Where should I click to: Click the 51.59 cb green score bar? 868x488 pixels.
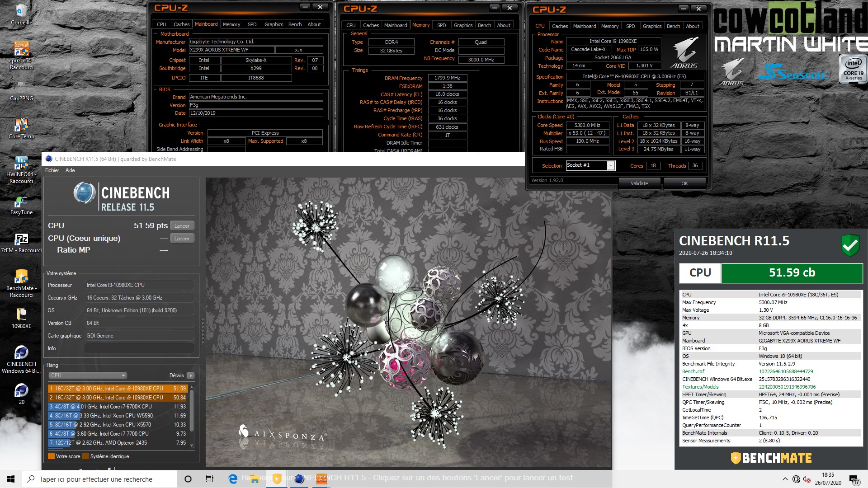792,273
